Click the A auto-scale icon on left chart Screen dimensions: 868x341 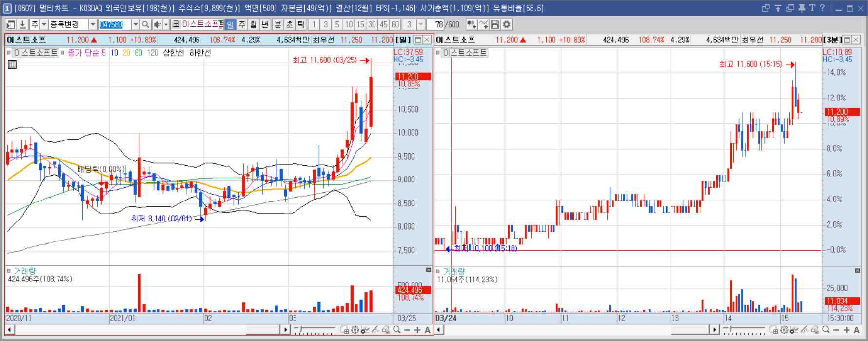428,330
